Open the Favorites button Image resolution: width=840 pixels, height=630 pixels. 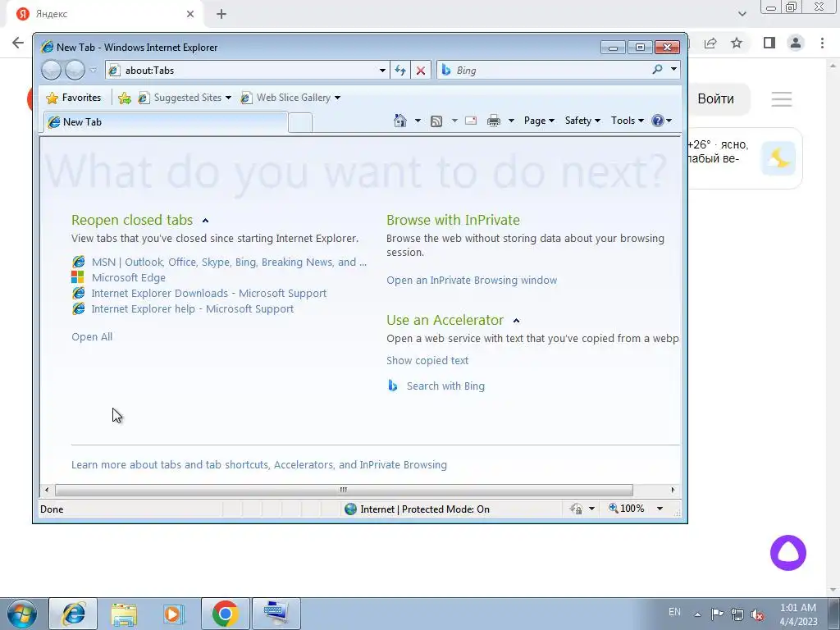point(74,98)
